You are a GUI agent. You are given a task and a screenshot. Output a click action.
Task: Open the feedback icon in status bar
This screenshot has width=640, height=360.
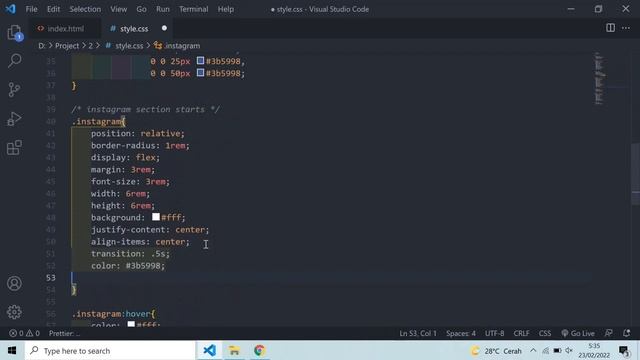(x=609, y=333)
